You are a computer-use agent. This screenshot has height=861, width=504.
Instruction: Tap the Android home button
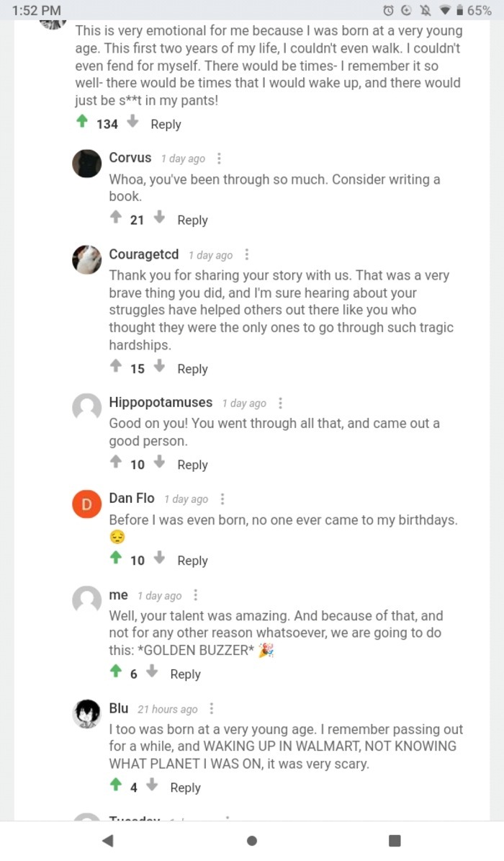pos(252,840)
